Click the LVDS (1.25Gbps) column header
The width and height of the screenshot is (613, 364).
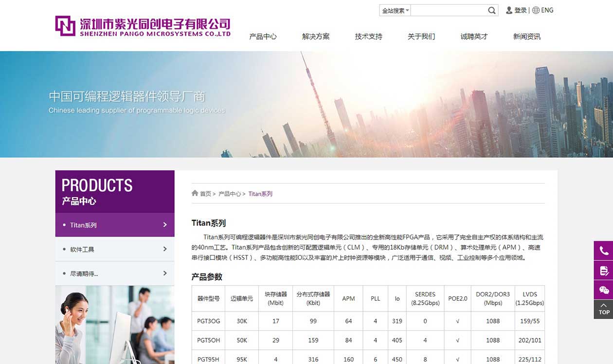[530, 298]
